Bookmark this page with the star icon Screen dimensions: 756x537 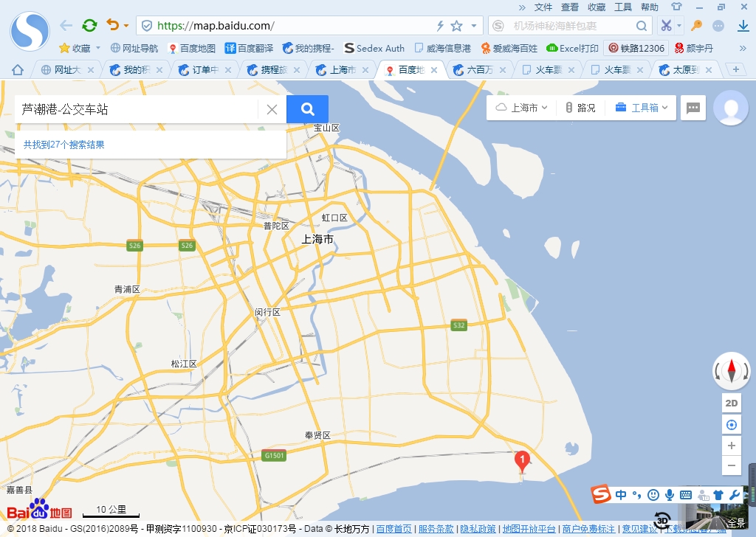click(456, 26)
